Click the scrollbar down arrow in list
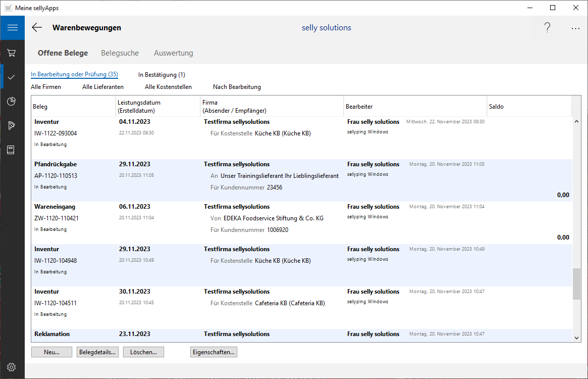 coord(577,338)
